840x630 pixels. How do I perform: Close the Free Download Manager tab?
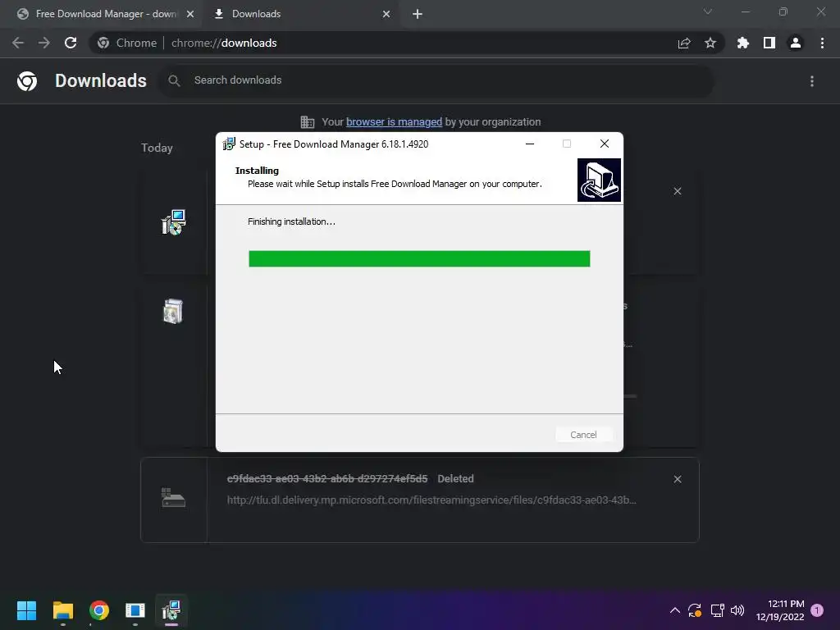190,14
